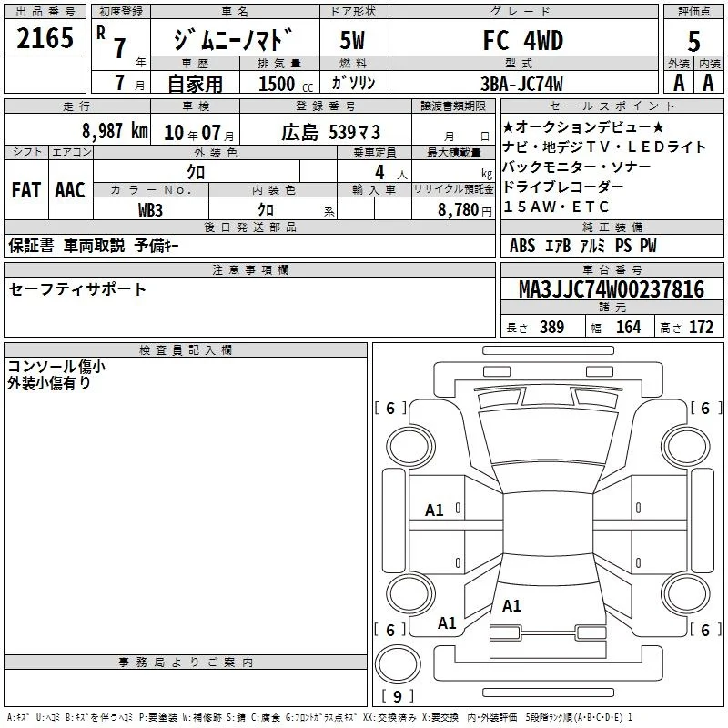Click the A1 mark near rear-left corner

[447, 622]
